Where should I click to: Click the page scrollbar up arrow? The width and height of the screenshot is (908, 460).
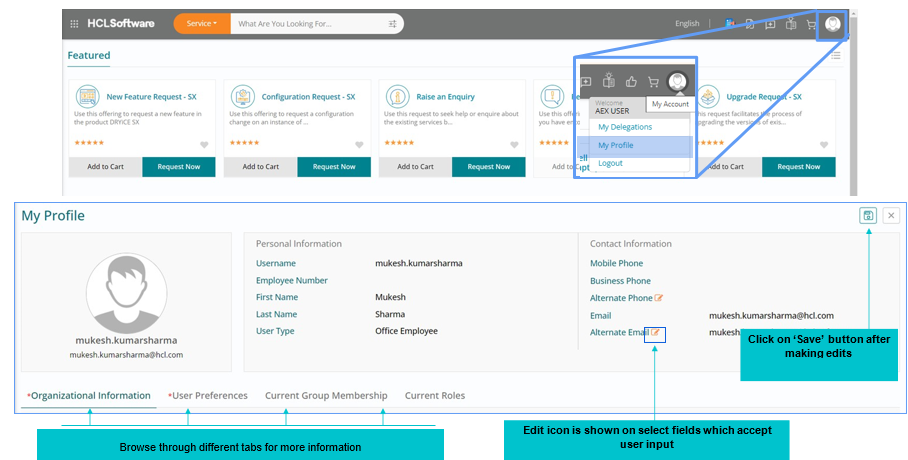click(x=853, y=14)
